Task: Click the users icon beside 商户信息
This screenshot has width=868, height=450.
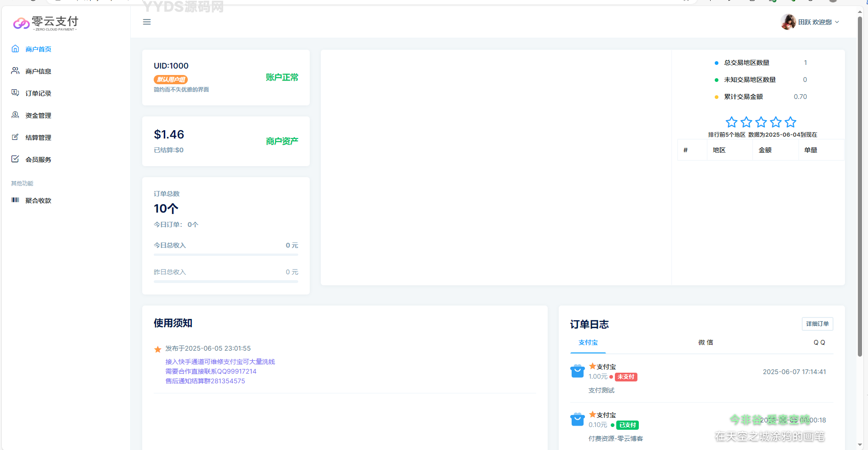Action: click(x=15, y=71)
